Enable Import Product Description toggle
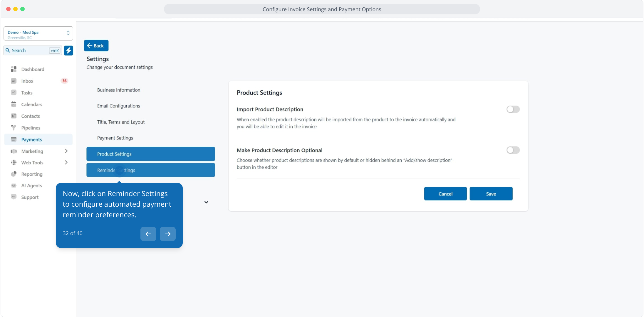This screenshot has width=644, height=317. (x=513, y=109)
